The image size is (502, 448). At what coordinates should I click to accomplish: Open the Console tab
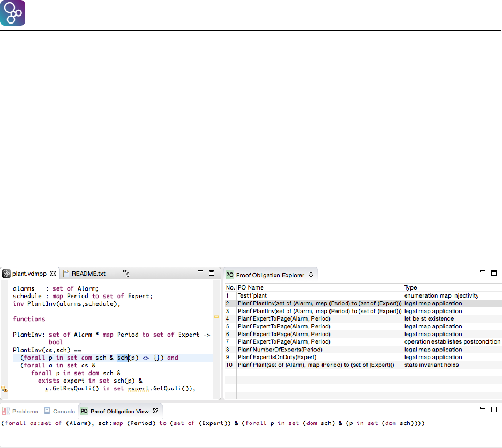(x=63, y=411)
